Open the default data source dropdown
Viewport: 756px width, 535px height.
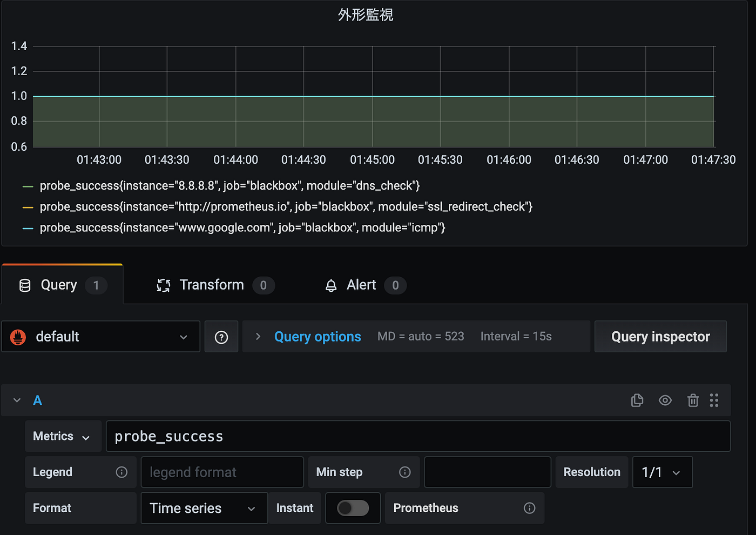[101, 337]
